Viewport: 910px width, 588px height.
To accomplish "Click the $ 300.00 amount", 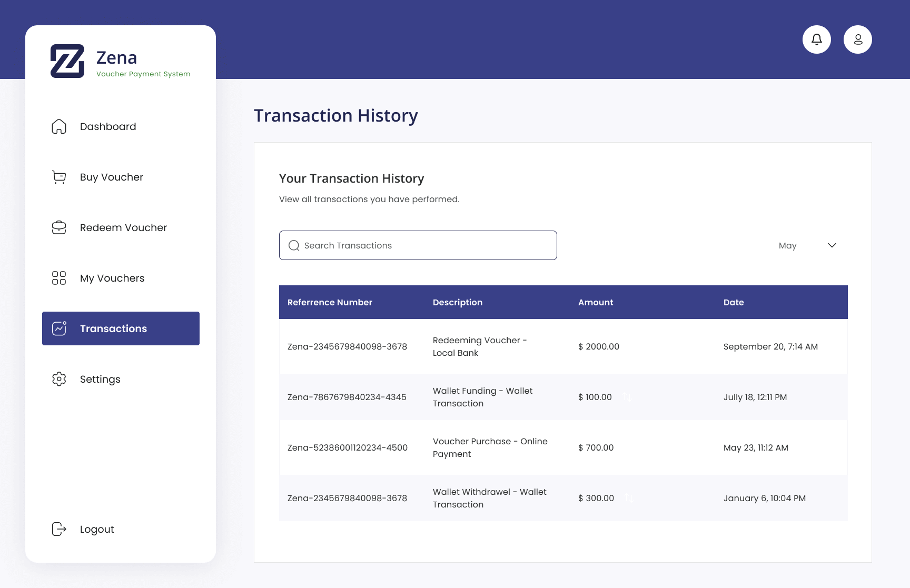I will 596,498.
